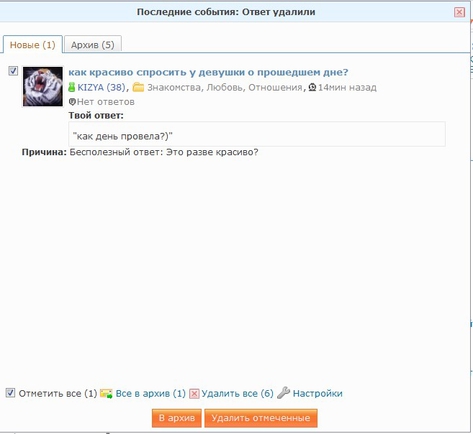
Task: Open the question about asking a girl's day
Action: click(208, 72)
